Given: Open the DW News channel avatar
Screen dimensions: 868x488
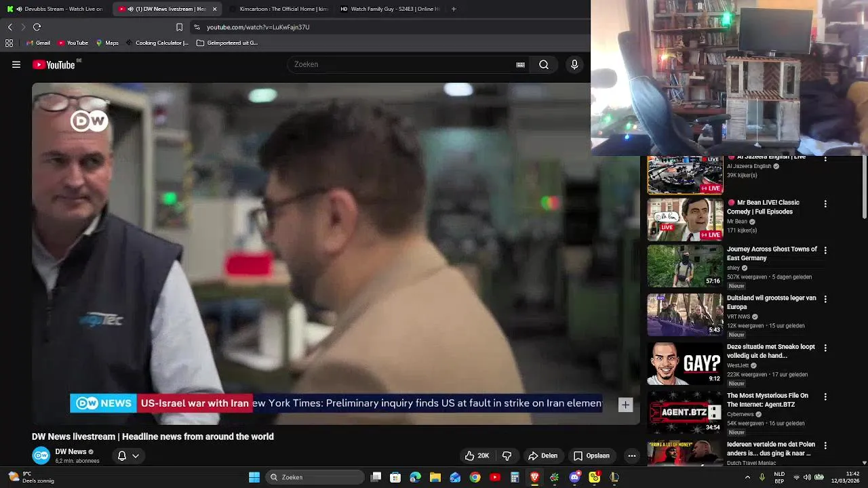Looking at the screenshot, I should click(41, 455).
